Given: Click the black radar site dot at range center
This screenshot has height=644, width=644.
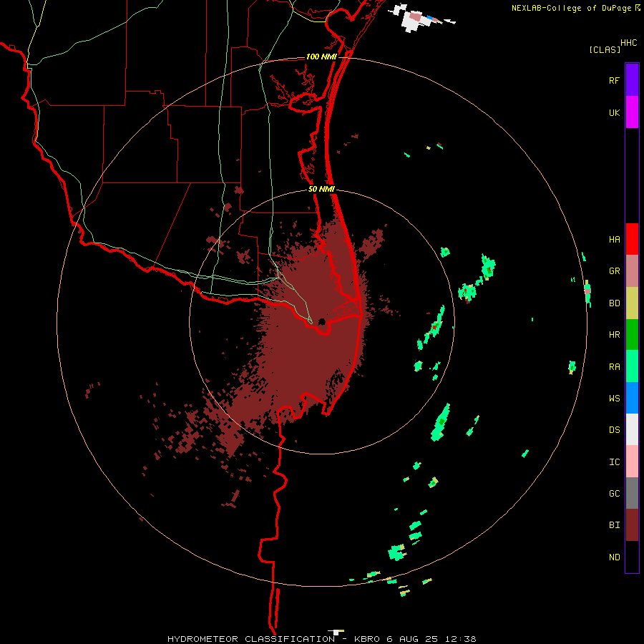Looking at the screenshot, I should [x=321, y=321].
